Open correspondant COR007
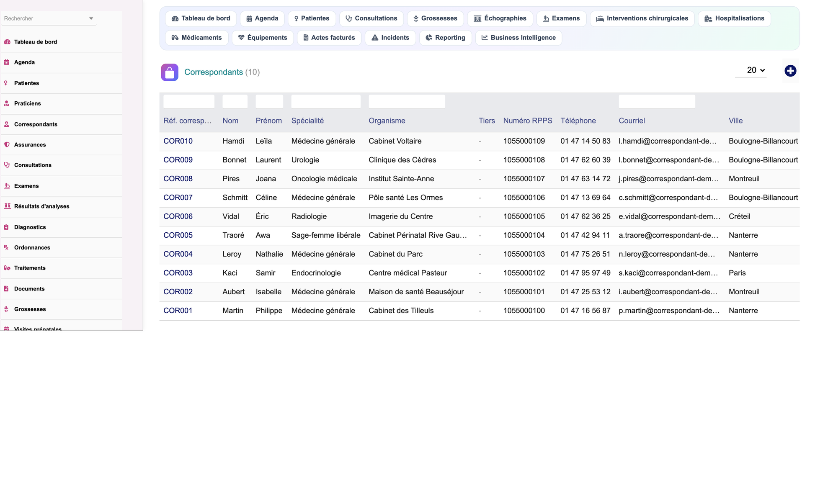815x504 pixels. [x=178, y=198]
